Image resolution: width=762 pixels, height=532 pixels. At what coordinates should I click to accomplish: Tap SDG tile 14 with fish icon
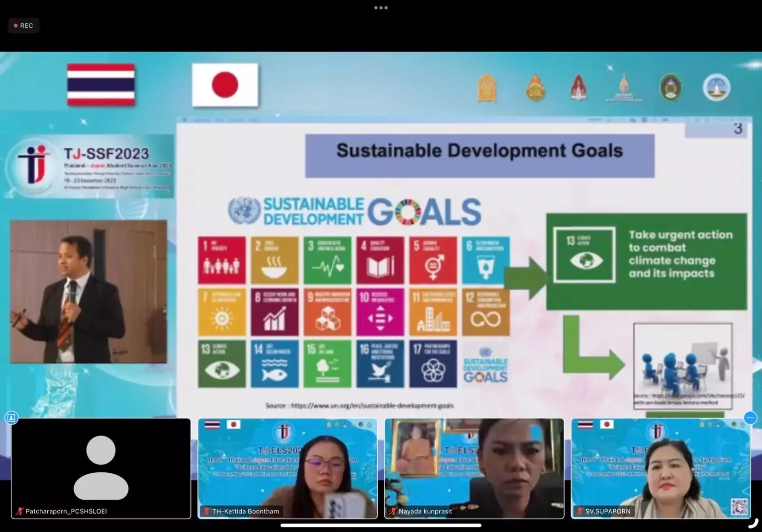(x=275, y=364)
